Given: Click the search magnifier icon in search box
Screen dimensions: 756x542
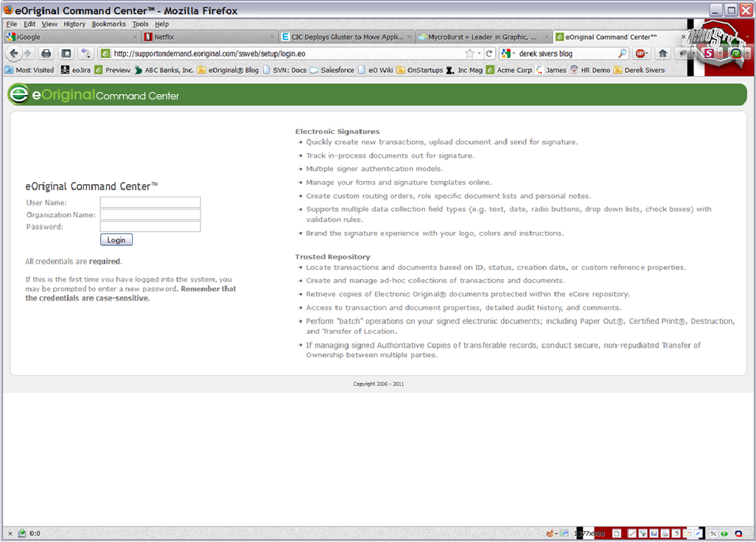Looking at the screenshot, I should tap(623, 53).
